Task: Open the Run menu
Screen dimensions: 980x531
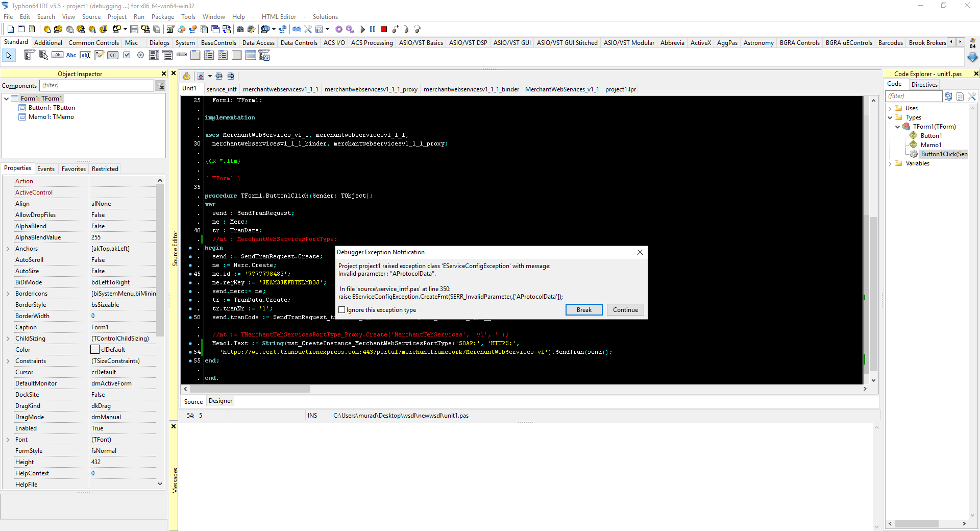Action: pos(139,17)
